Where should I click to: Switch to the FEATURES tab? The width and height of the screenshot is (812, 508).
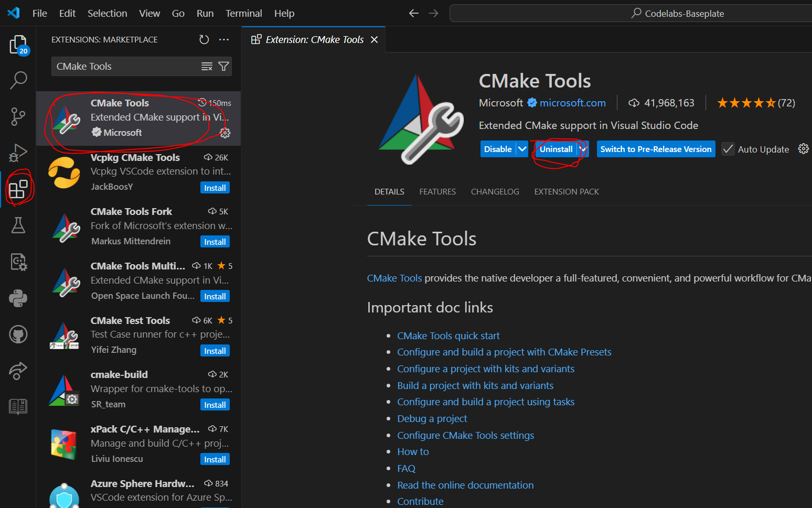point(437,191)
